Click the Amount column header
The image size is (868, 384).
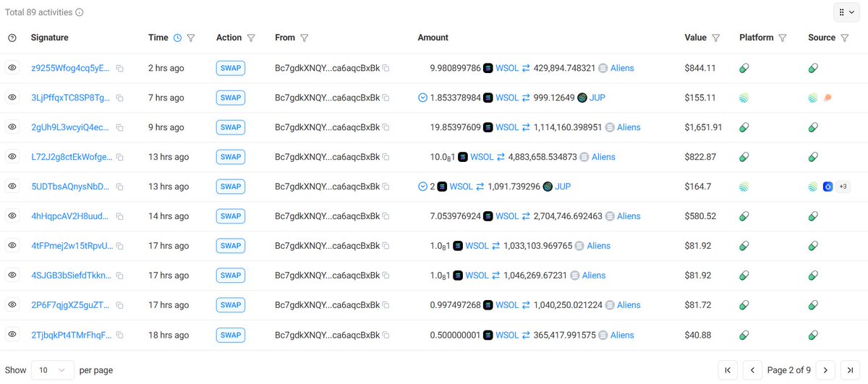point(433,38)
